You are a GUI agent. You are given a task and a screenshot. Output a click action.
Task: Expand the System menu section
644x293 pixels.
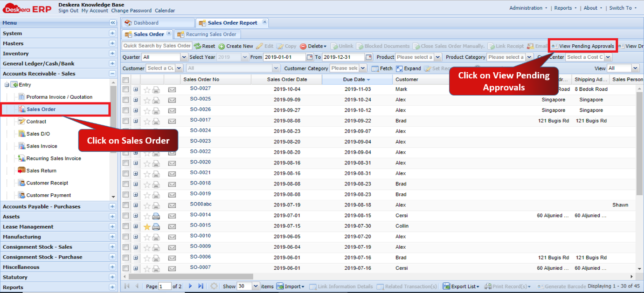[x=112, y=33]
